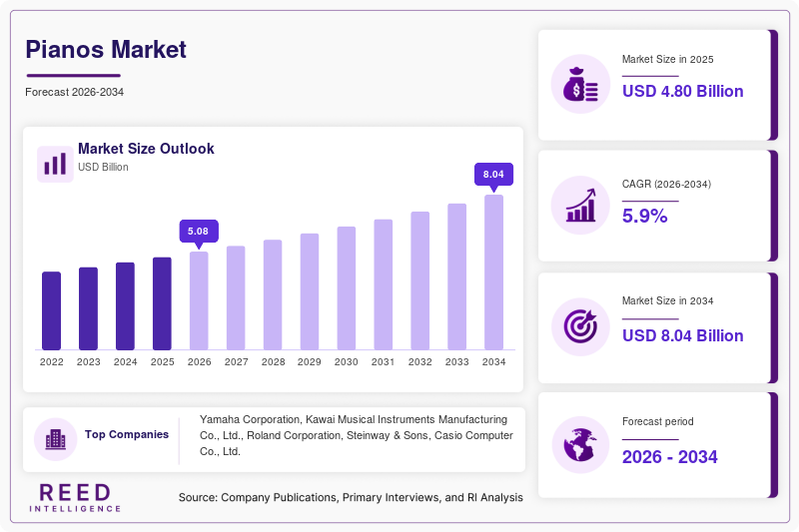Click the target icon for 2034 market size

coord(580,326)
